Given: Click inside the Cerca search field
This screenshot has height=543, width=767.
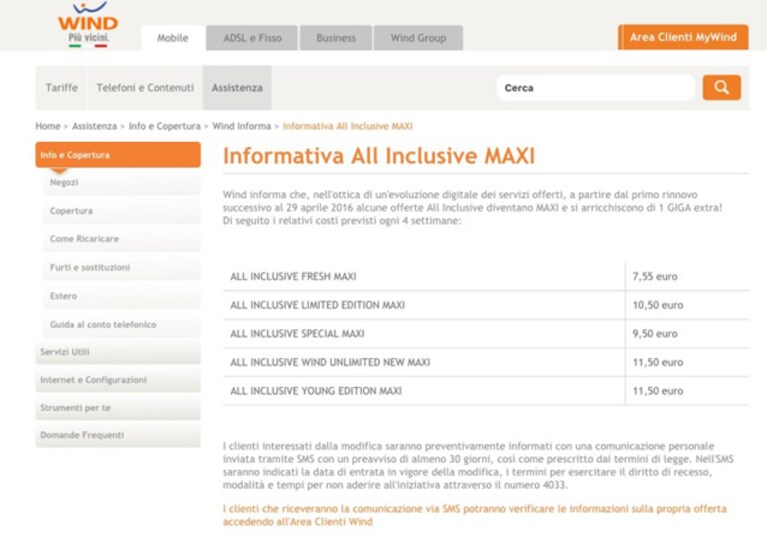Looking at the screenshot, I should click(x=596, y=88).
